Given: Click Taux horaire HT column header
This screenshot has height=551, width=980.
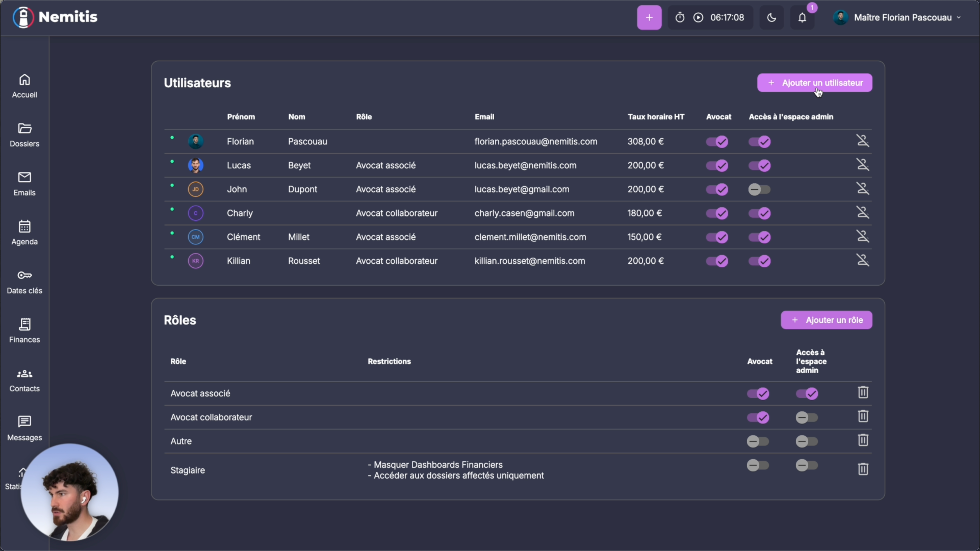Looking at the screenshot, I should pos(656,117).
